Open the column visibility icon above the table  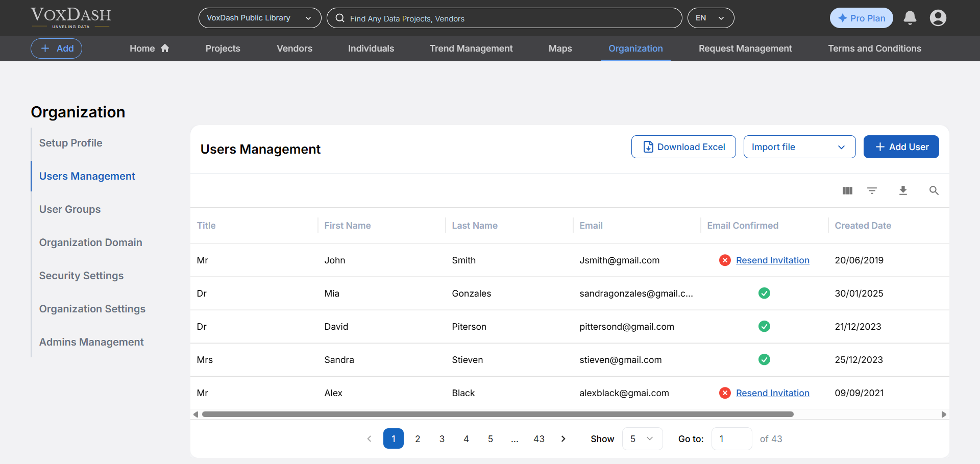pos(847,190)
